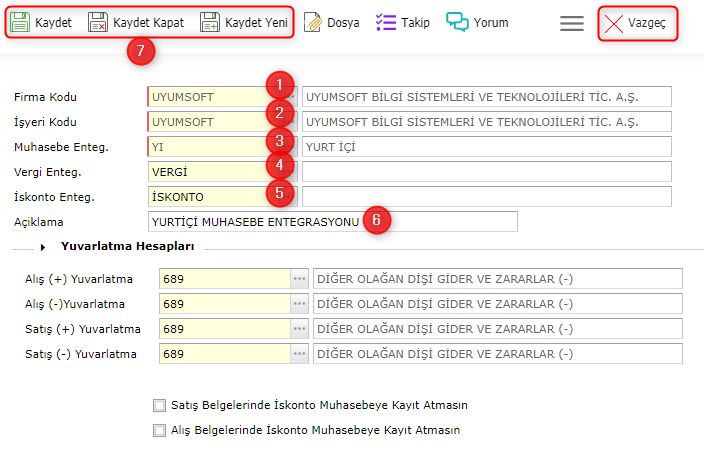Viewport: 704px width, 454px height.
Task: Click the Vazgeç text label
Action: 647,23
